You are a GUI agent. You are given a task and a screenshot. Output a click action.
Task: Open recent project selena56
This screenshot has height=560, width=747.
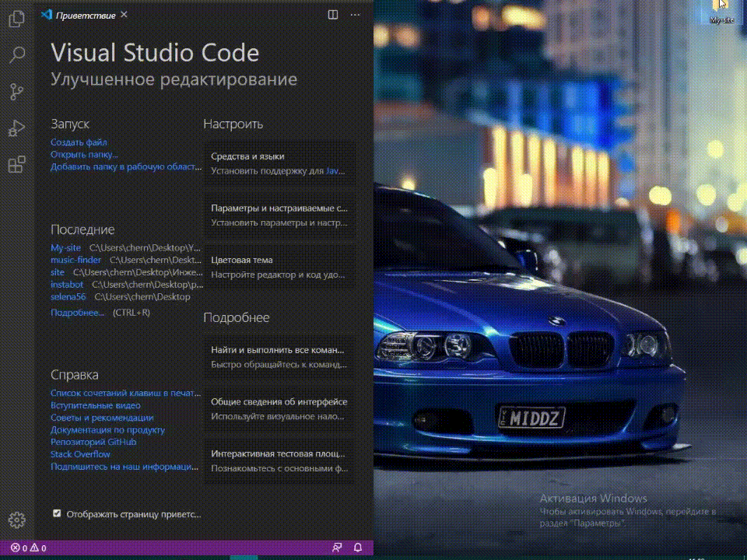[x=68, y=296]
